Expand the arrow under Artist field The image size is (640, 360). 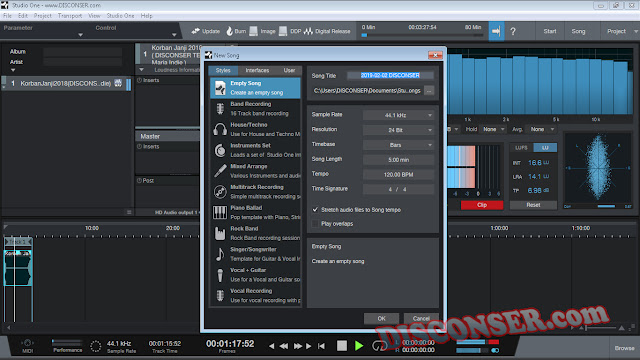[13, 70]
